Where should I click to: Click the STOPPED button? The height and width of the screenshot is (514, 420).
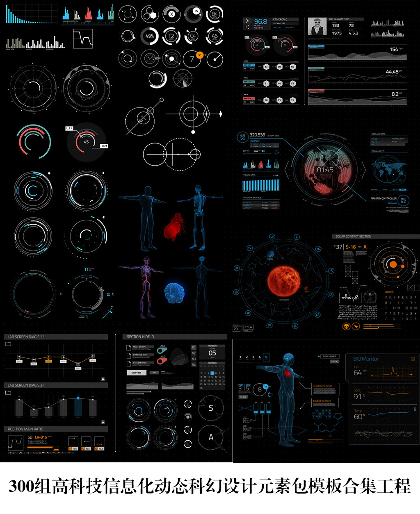click(x=136, y=373)
